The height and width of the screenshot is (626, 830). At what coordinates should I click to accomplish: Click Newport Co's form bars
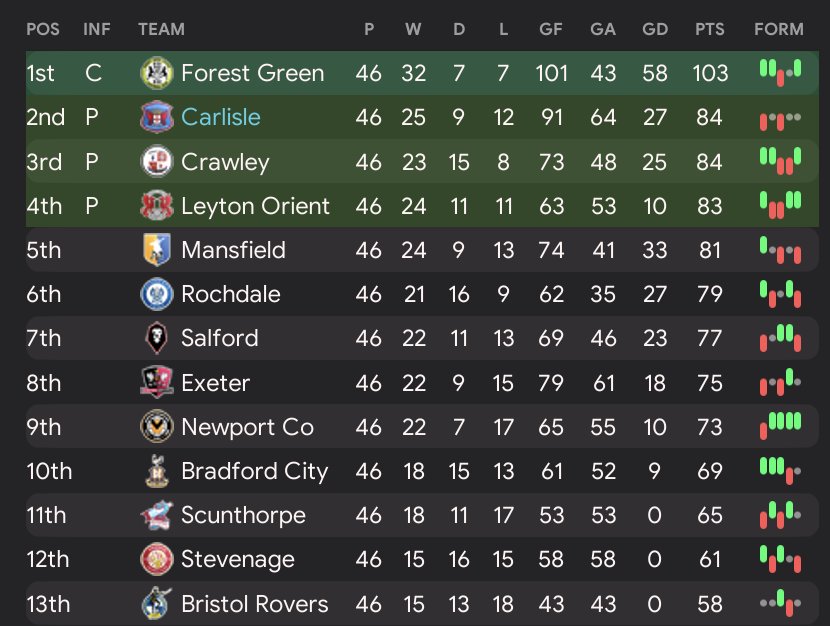(x=780, y=426)
